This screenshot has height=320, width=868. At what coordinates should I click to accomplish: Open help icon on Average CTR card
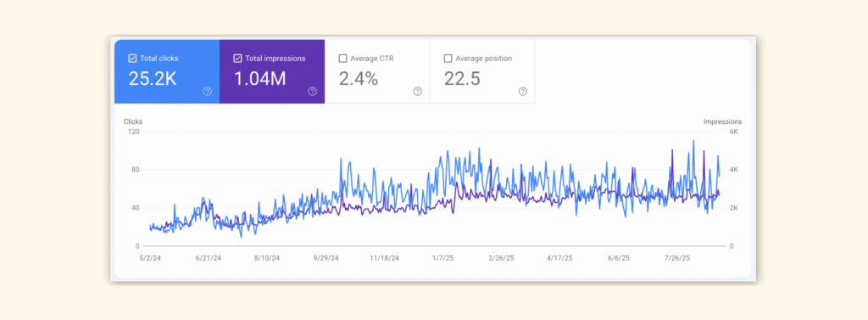[x=417, y=92]
